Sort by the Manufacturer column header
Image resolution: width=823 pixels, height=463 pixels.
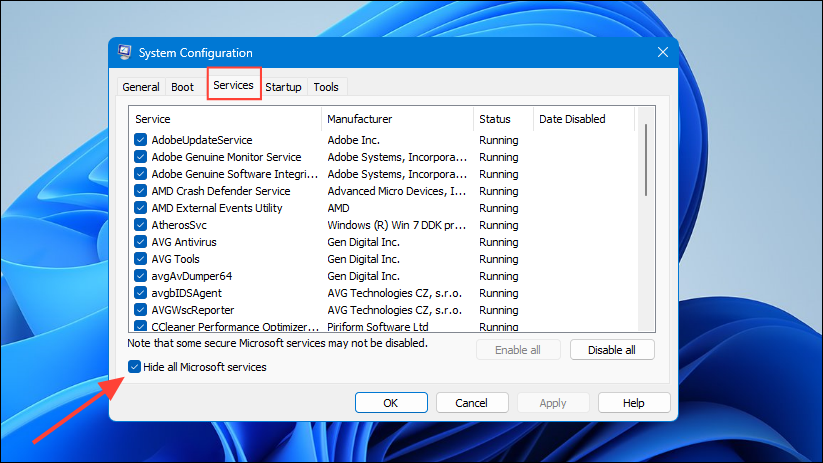[397, 119]
